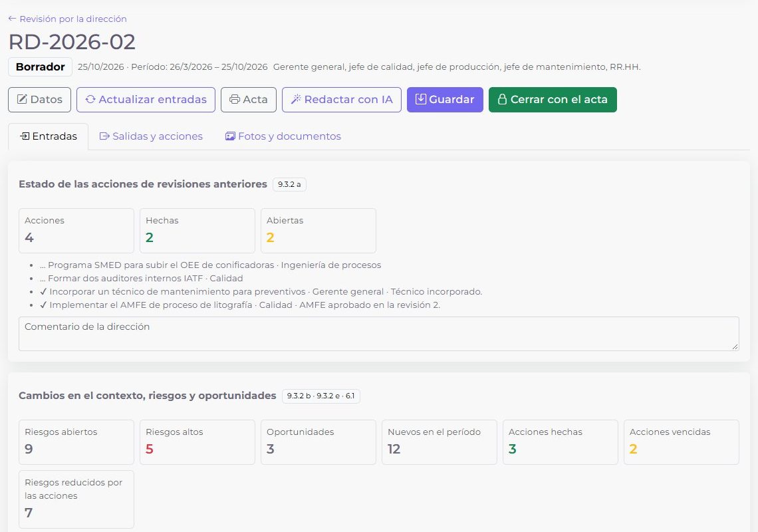Click the 9.3.2 a clause badge
Image resolution: width=758 pixels, height=532 pixels.
coord(289,184)
